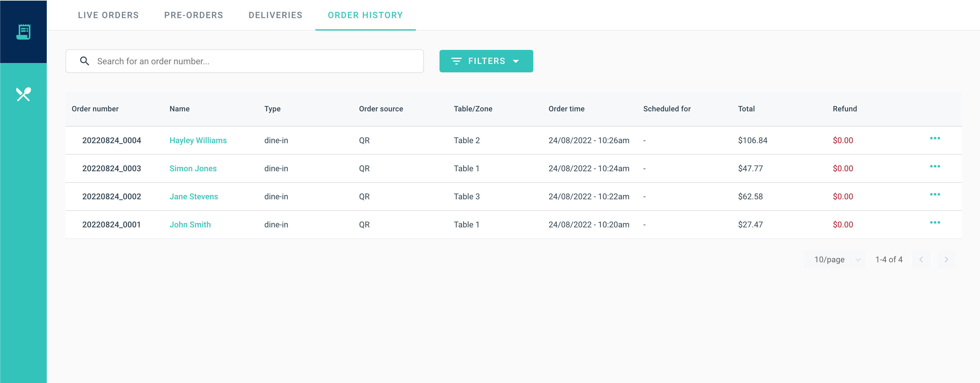980x383 pixels.
Task: Go to previous page arrow
Action: tap(921, 260)
